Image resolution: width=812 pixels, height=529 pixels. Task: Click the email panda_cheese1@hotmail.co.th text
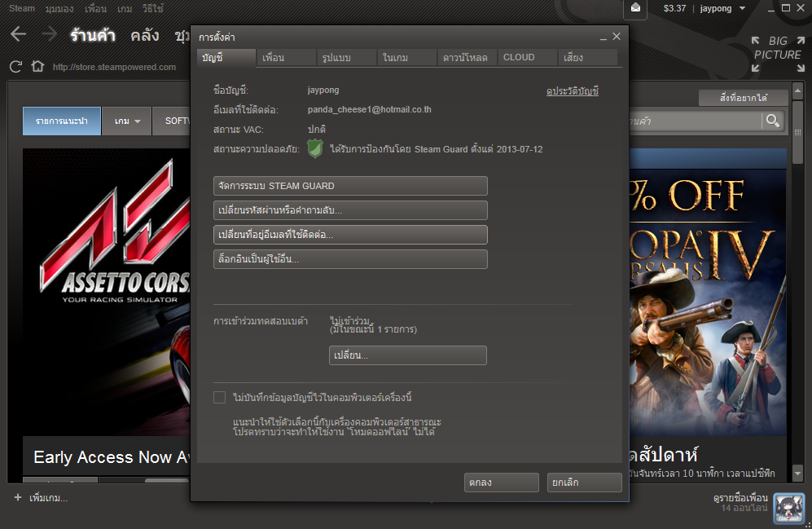click(369, 109)
